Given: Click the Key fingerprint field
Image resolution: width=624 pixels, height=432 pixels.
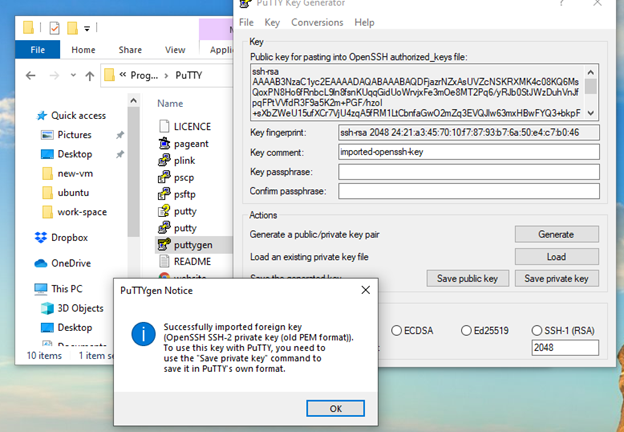Looking at the screenshot, I should click(x=469, y=132).
